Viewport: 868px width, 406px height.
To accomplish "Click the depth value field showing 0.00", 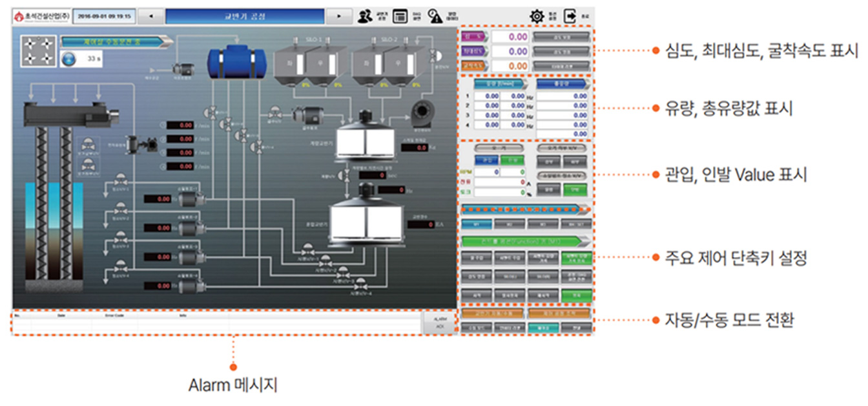I will point(510,37).
